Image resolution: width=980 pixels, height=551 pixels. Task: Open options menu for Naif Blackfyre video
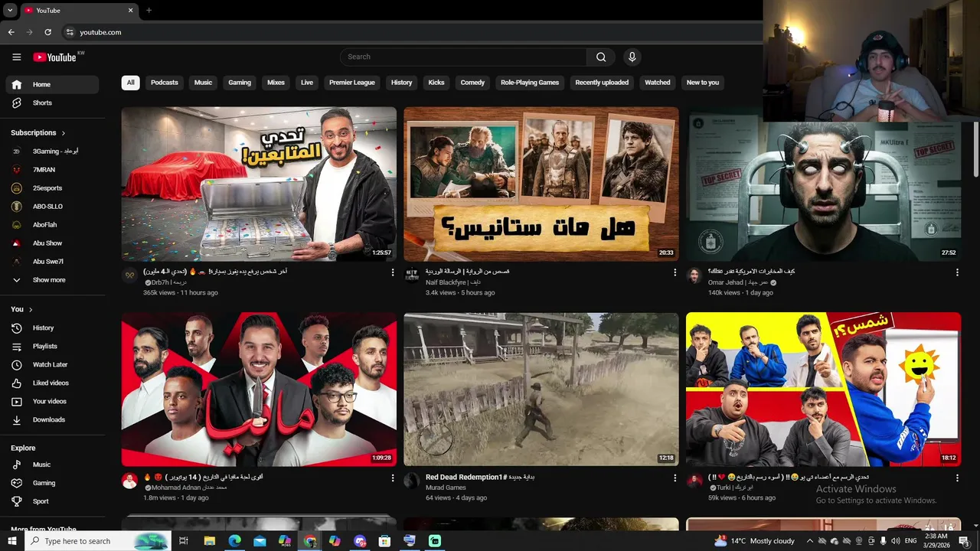point(675,272)
